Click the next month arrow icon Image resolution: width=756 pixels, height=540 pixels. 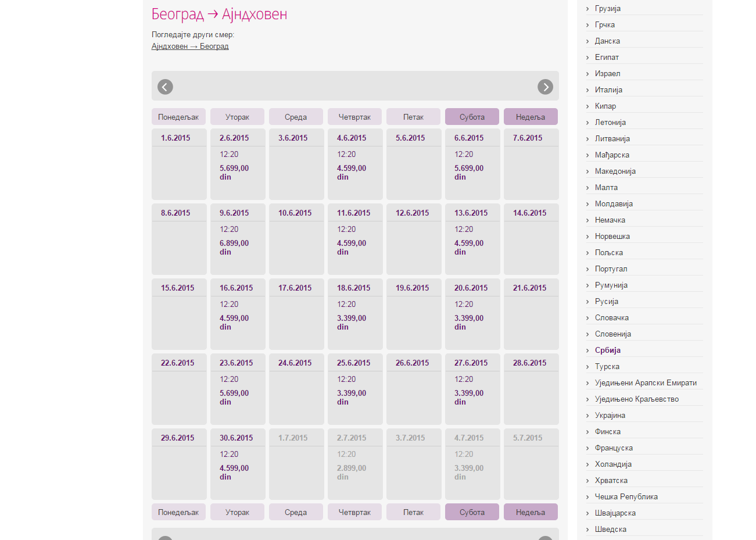pos(545,87)
